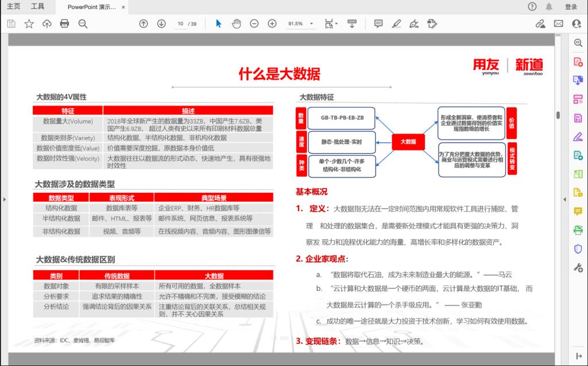Go to the previous page with the up arrow

point(144,24)
